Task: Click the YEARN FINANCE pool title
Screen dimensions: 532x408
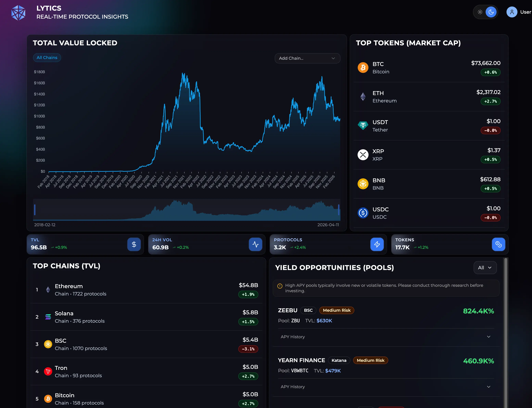Action: [x=301, y=360]
